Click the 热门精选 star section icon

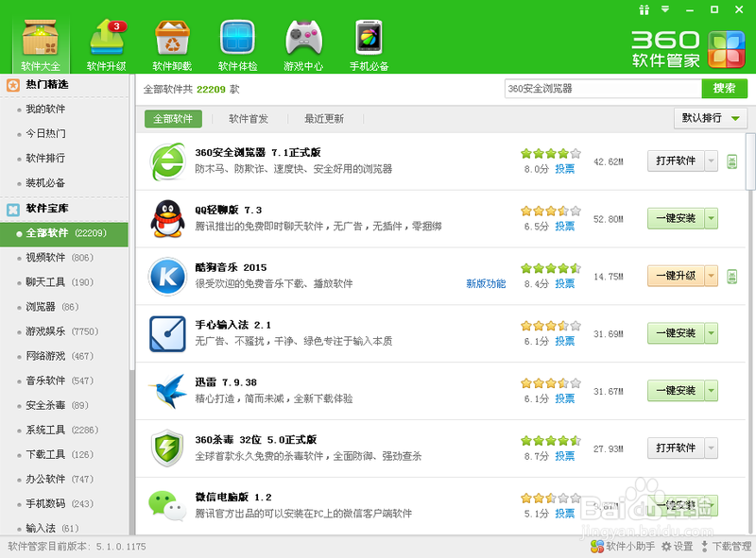pyautogui.click(x=13, y=85)
